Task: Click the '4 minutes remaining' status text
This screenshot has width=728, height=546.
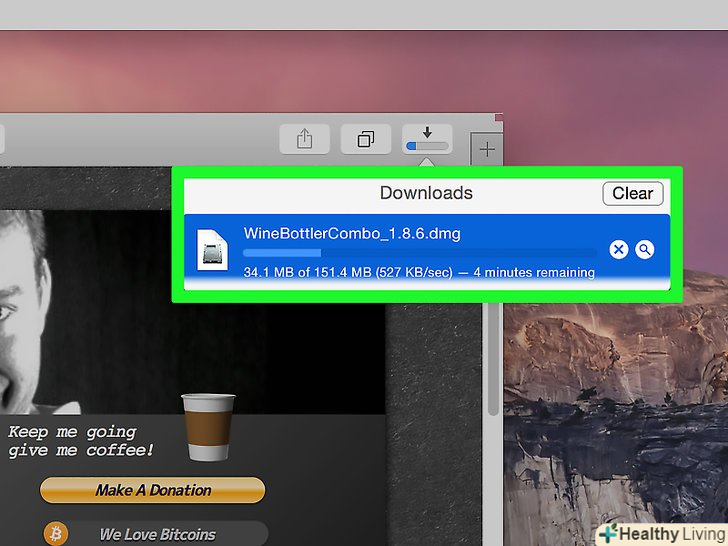Action: [534, 272]
